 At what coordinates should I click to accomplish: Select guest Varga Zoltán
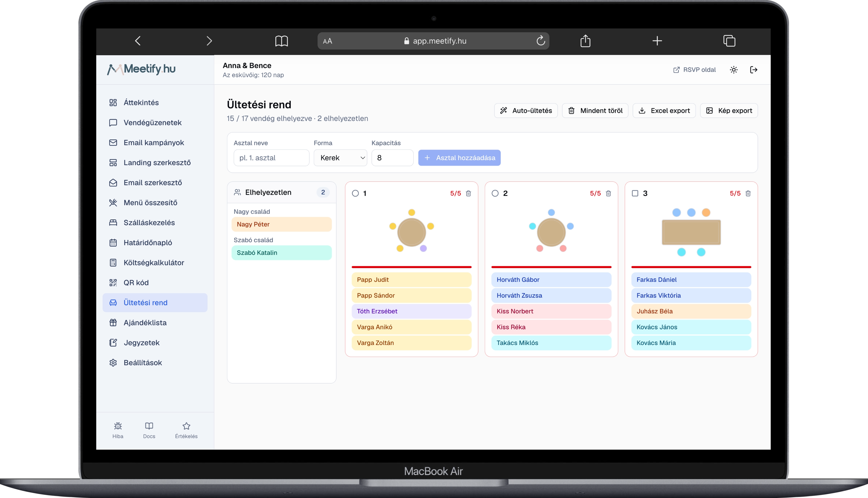tap(411, 343)
